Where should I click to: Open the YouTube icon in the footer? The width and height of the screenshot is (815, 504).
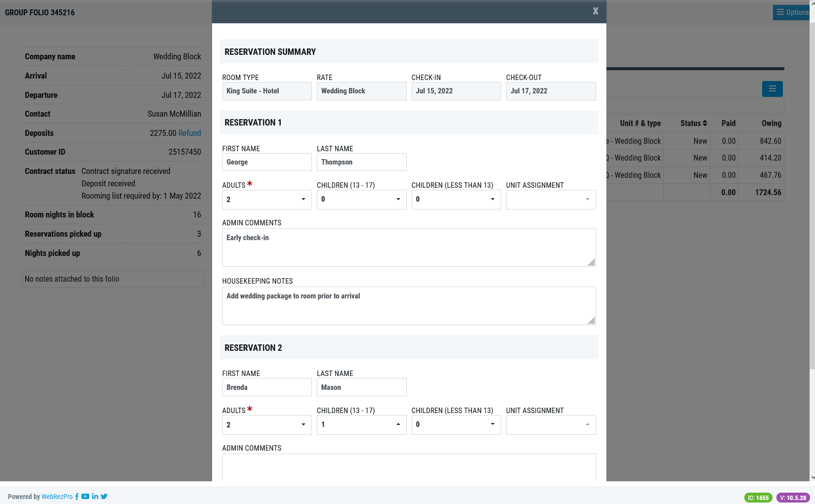[x=85, y=497]
